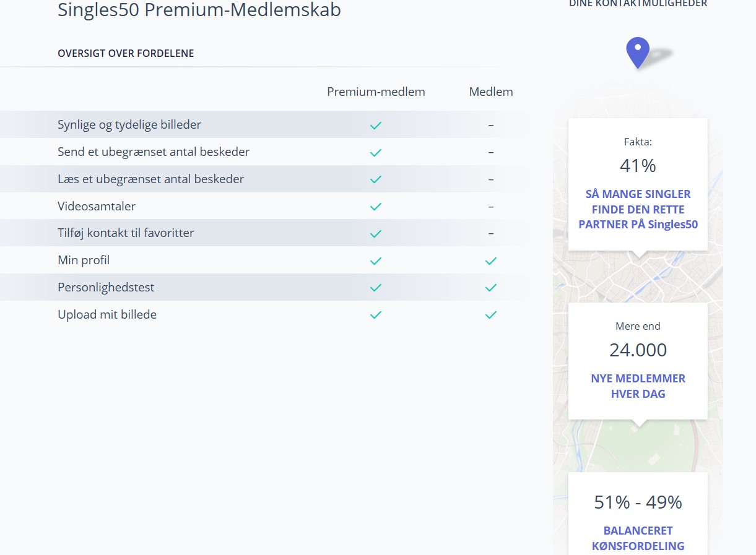Click the Personlighedstest feature label
The image size is (756, 555).
click(x=106, y=287)
